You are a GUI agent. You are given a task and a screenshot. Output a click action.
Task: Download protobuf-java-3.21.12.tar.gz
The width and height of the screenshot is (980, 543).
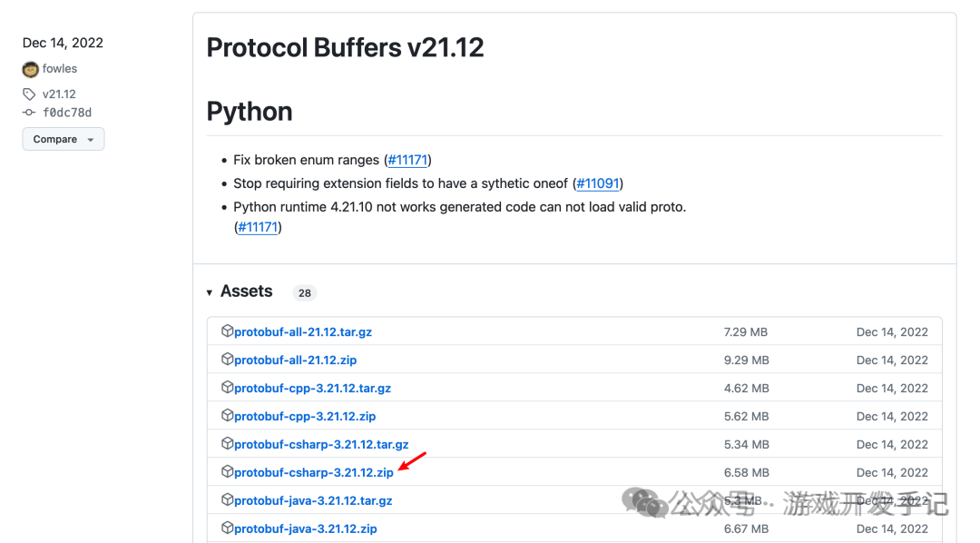click(313, 500)
